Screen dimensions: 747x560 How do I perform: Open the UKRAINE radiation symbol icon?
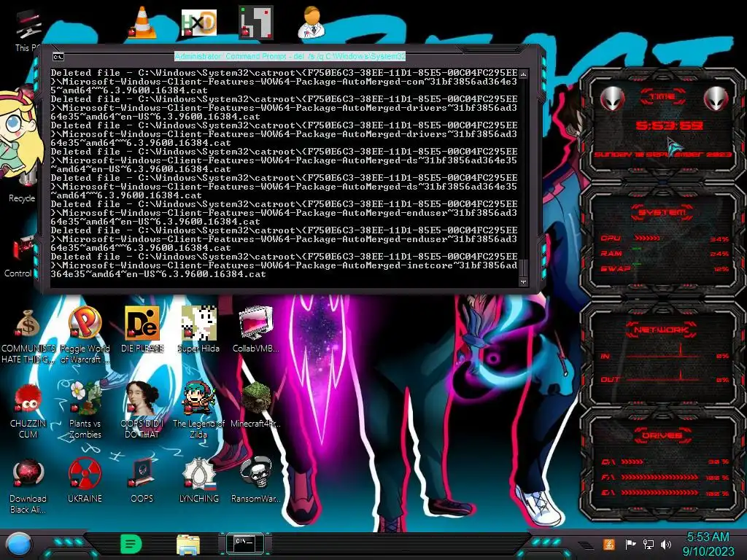click(85, 480)
